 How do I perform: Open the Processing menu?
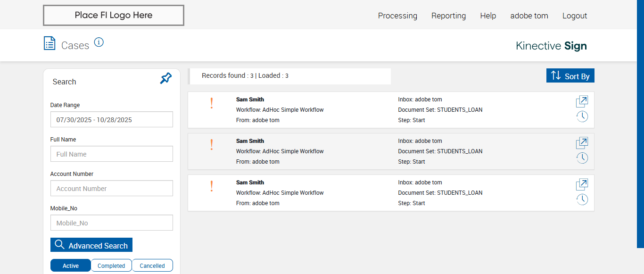click(397, 16)
